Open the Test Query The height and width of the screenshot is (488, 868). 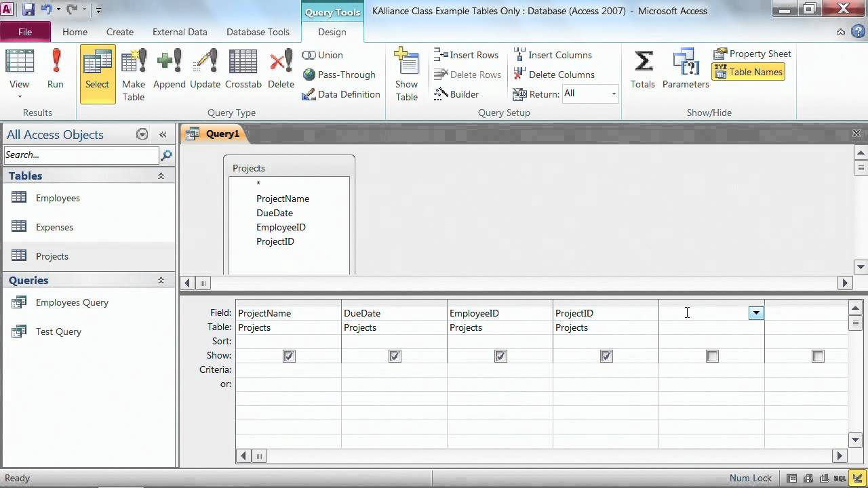point(88,331)
